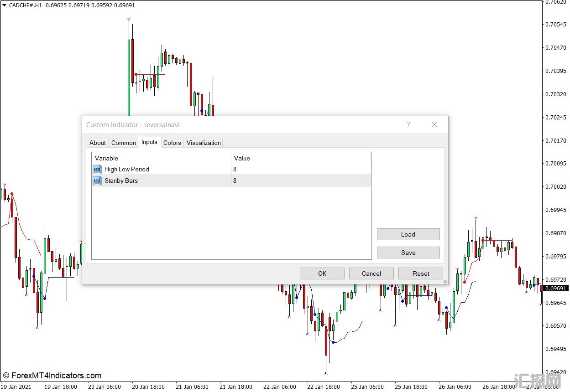This screenshot has height=392, width=570.
Task: Open the About tab
Action: click(x=98, y=143)
